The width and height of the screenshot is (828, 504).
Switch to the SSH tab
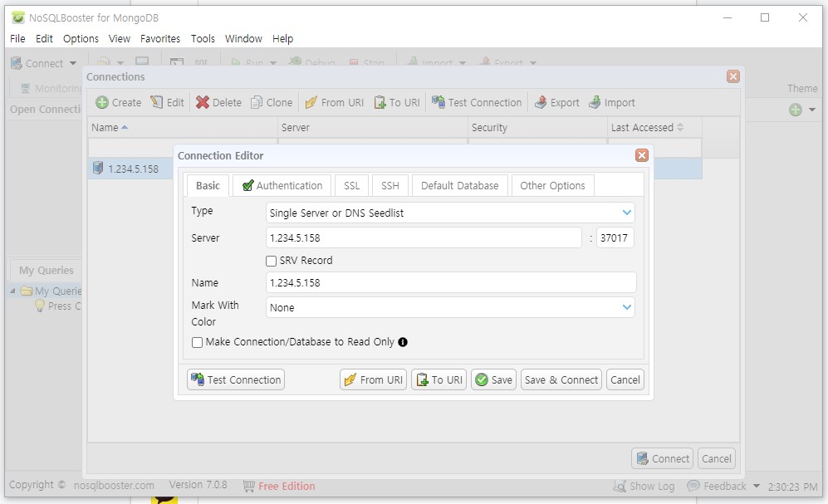coord(390,186)
